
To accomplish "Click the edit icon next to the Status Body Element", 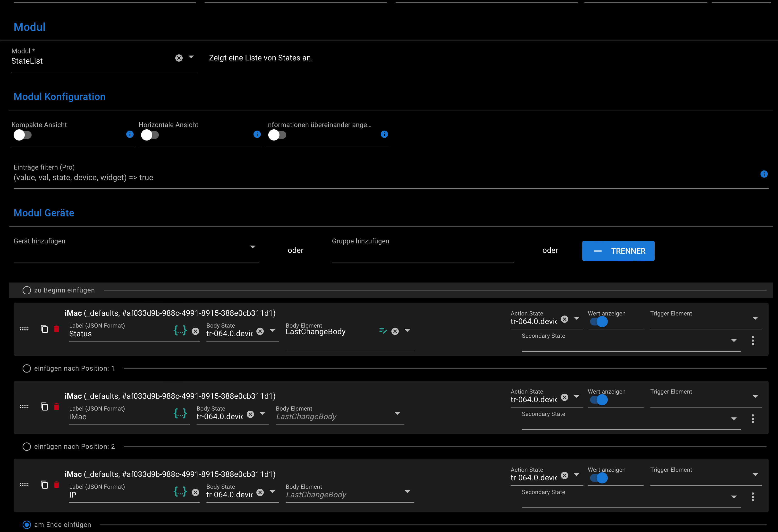I will (x=383, y=331).
